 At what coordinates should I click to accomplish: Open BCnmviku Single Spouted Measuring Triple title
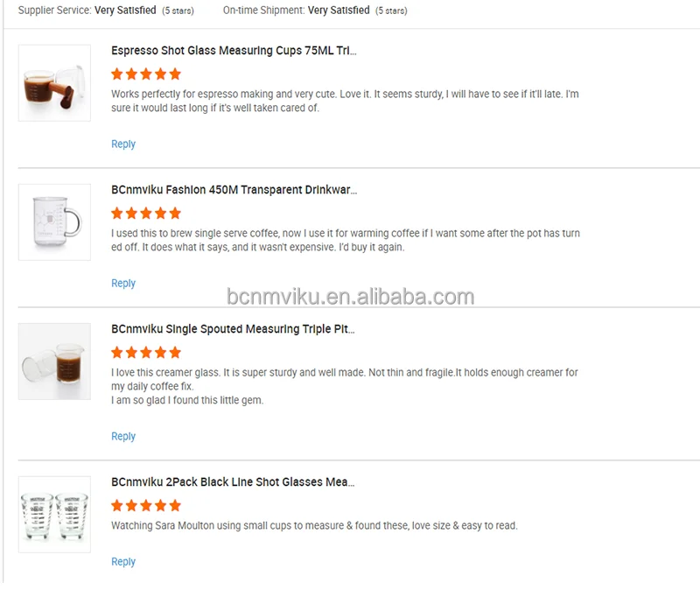pyautogui.click(x=233, y=329)
